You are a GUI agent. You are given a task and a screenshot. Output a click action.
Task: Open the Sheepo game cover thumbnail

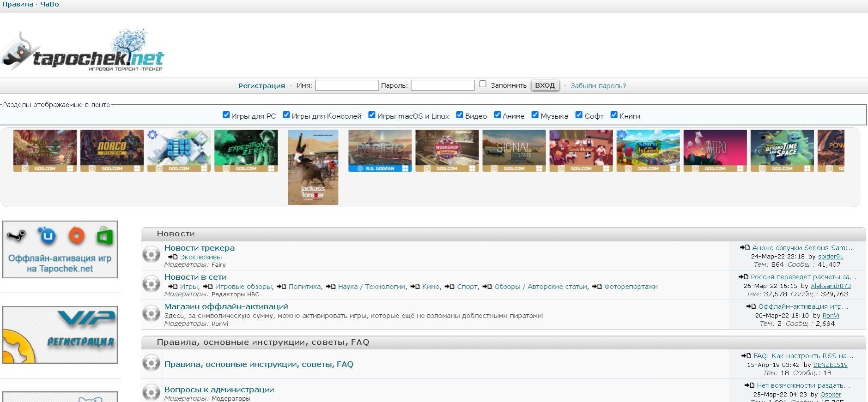click(x=715, y=150)
